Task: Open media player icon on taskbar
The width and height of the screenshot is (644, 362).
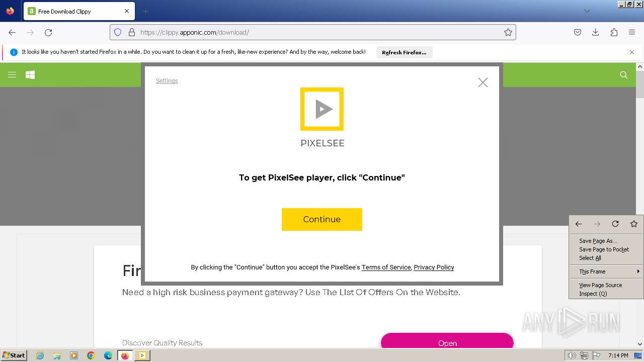Action: [74, 355]
